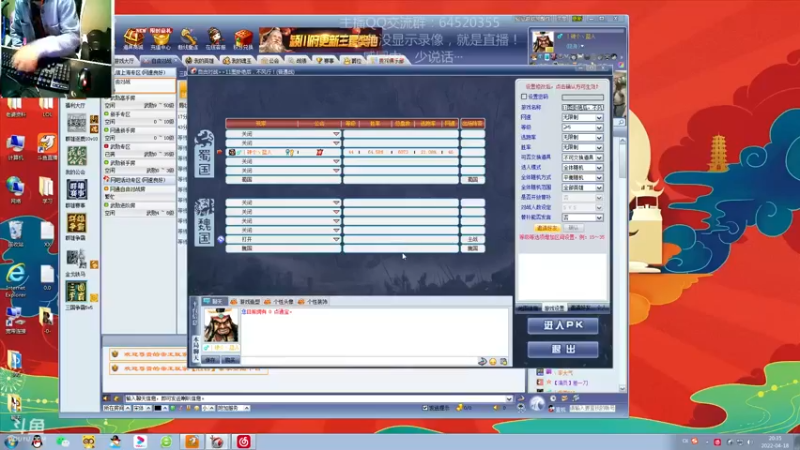Click the magnifier search icon beside the settings panel
This screenshot has width=800, height=450.
tap(620, 122)
